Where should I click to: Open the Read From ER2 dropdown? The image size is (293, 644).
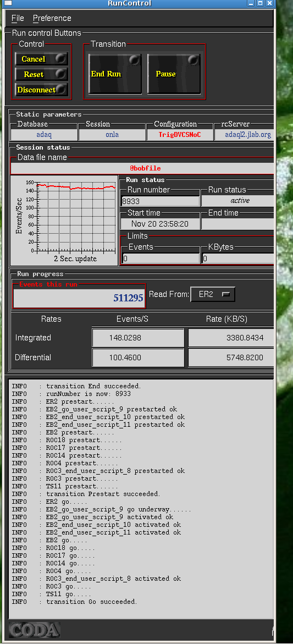(x=213, y=294)
